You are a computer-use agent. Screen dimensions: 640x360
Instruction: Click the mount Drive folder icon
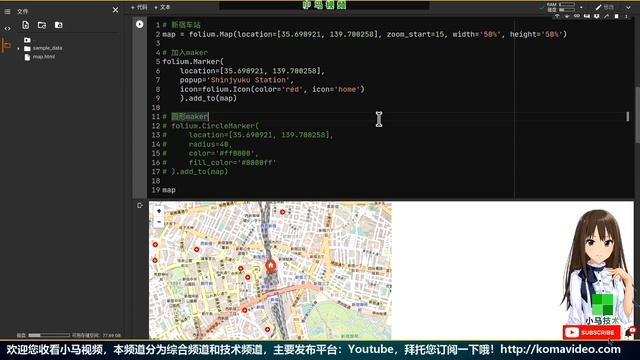click(x=58, y=25)
